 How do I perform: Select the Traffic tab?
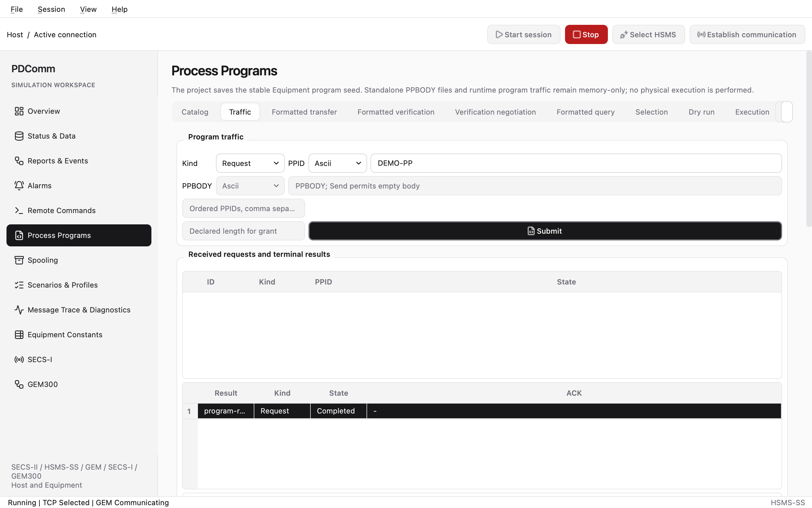[x=240, y=112]
